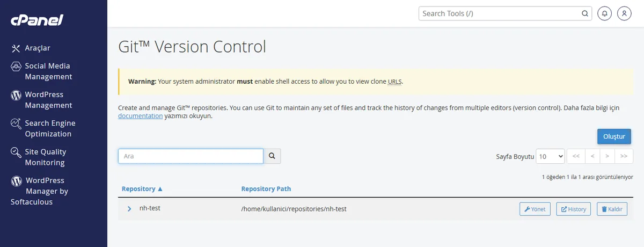Click Kaldır to remove nh-test

pos(612,209)
